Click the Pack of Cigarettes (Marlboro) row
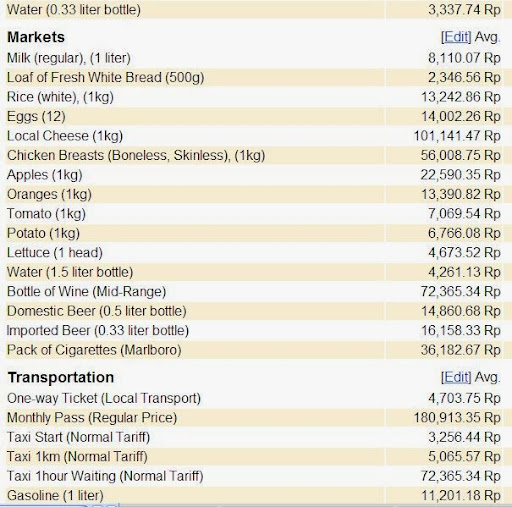Screen dimensions: 512x507 click(254, 350)
